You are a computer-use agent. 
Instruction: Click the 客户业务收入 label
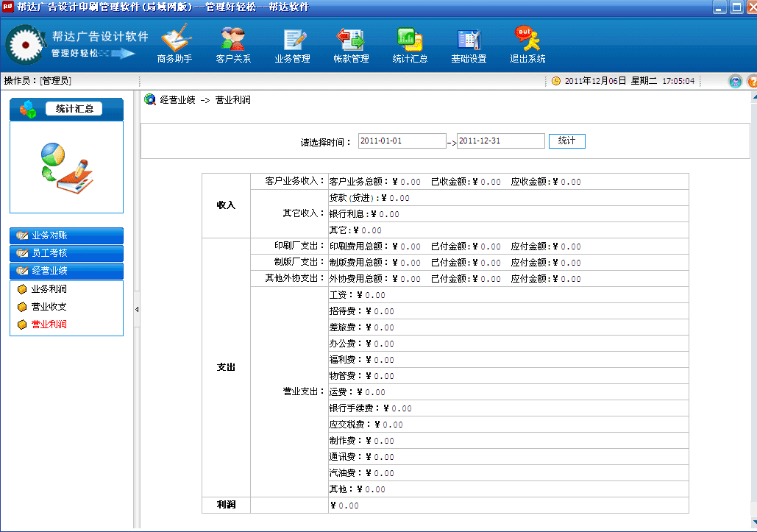point(294,181)
